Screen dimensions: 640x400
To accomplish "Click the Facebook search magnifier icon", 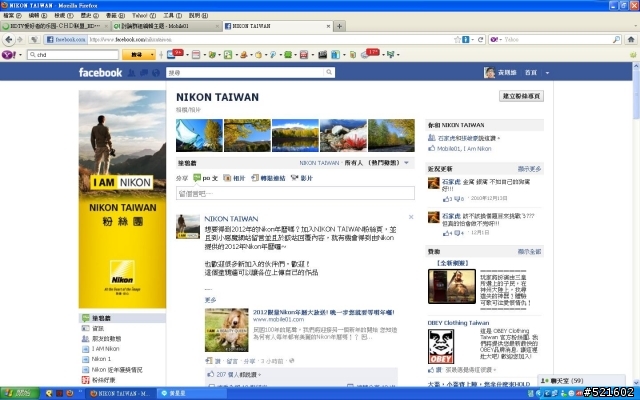I will [x=329, y=73].
